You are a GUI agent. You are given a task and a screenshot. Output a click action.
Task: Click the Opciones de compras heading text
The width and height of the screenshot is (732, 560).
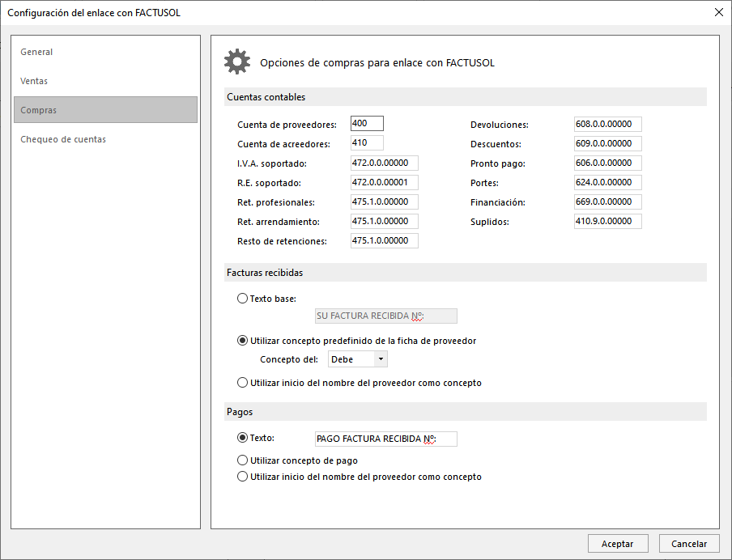point(377,62)
